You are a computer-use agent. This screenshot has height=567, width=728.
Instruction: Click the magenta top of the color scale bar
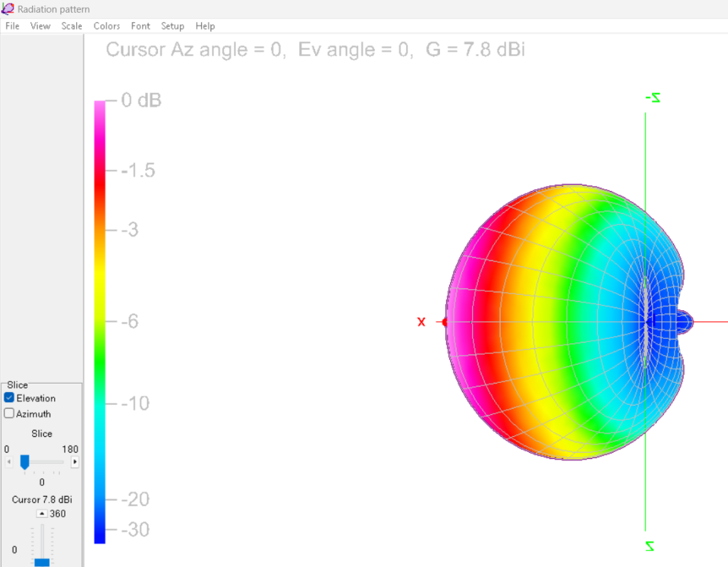(100, 108)
